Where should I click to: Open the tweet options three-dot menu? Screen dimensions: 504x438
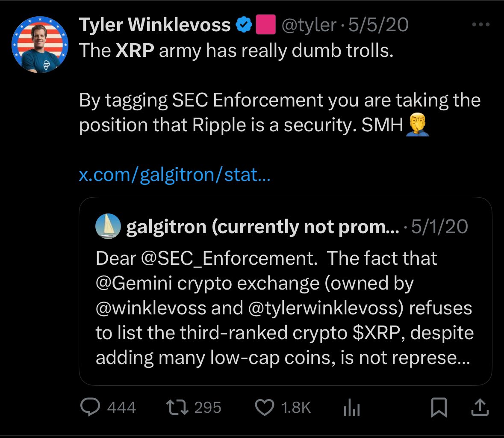coord(481,24)
